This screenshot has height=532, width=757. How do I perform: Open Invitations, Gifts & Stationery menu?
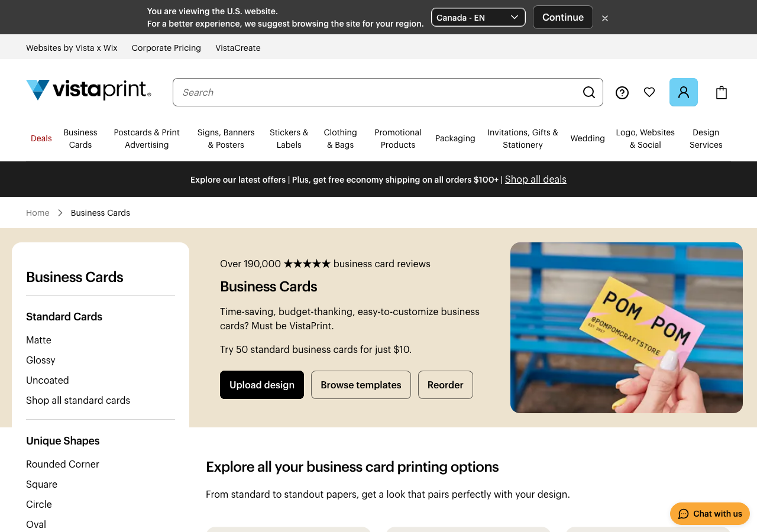coord(523,138)
